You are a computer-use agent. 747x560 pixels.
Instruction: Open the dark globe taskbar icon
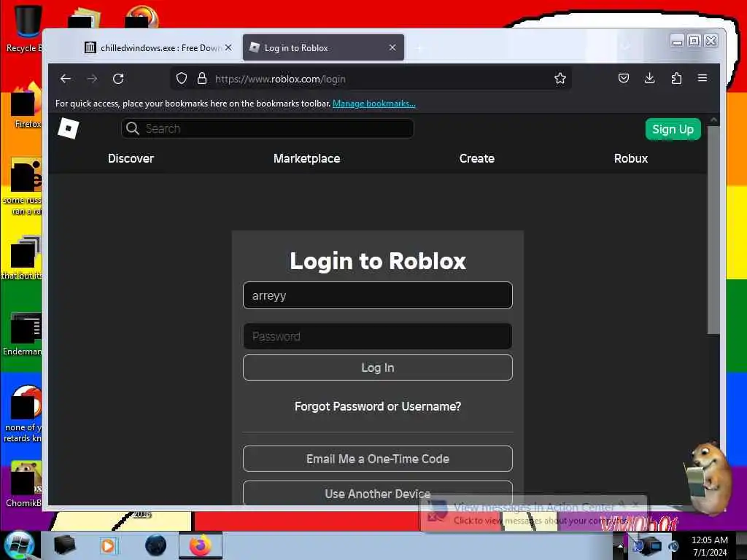click(156, 545)
